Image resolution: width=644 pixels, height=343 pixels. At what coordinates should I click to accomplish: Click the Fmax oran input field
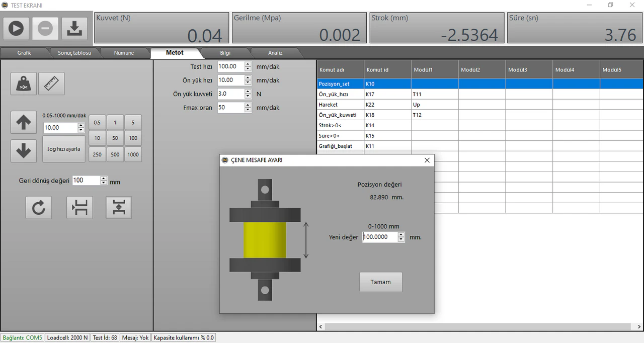click(230, 108)
